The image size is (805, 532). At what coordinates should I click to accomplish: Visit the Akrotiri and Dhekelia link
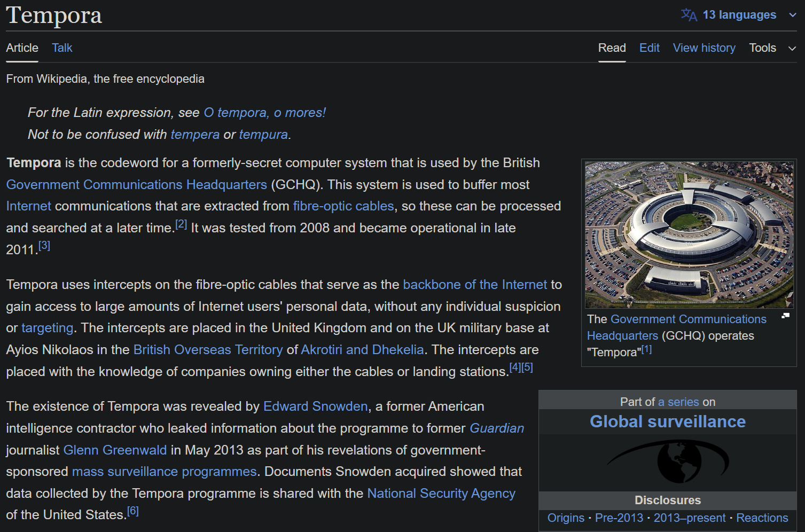pos(362,350)
